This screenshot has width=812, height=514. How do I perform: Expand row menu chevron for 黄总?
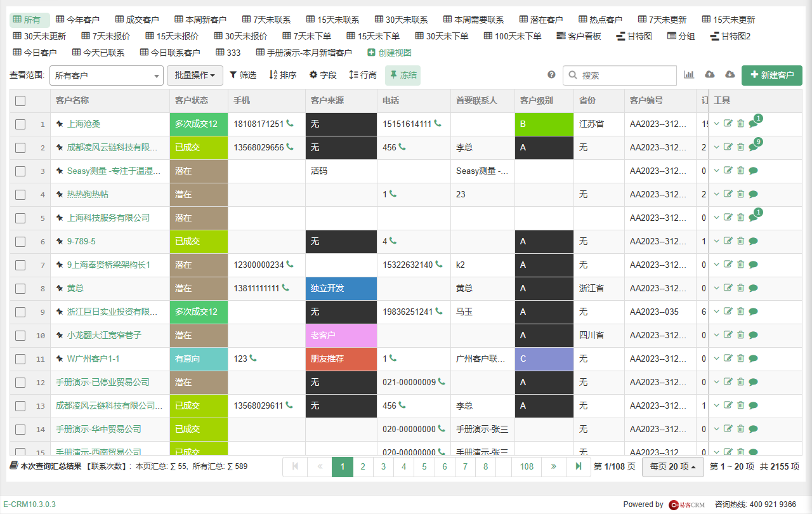(x=716, y=288)
